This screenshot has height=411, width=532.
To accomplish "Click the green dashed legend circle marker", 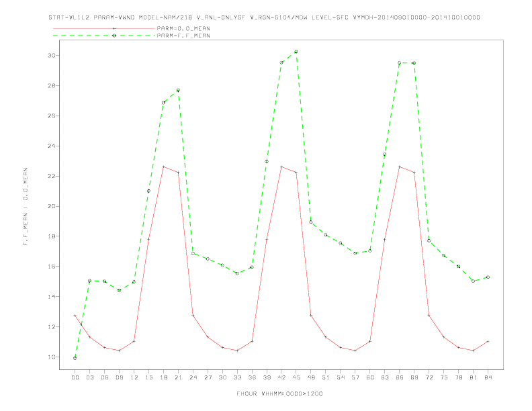I will (114, 36).
